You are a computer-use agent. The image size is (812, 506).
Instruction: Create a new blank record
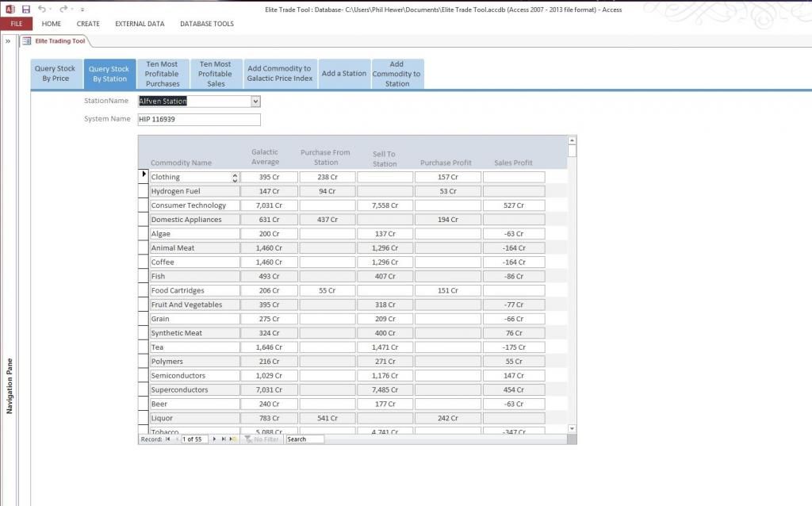pos(233,439)
